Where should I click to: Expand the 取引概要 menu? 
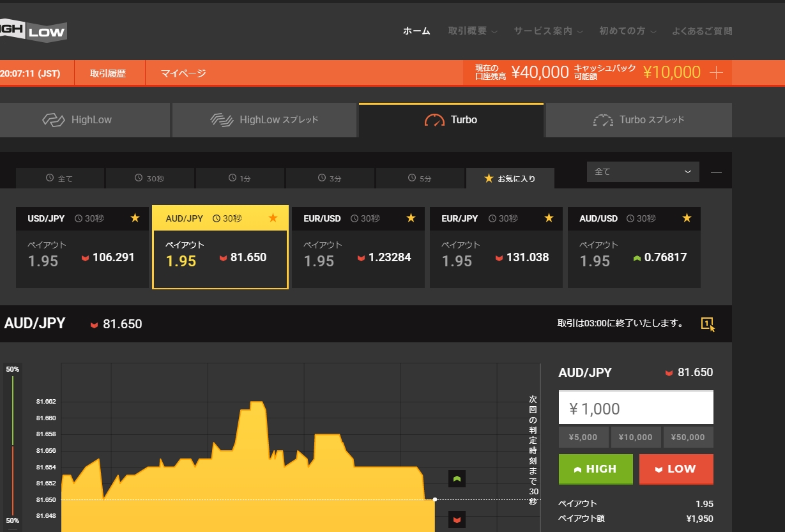[473, 31]
